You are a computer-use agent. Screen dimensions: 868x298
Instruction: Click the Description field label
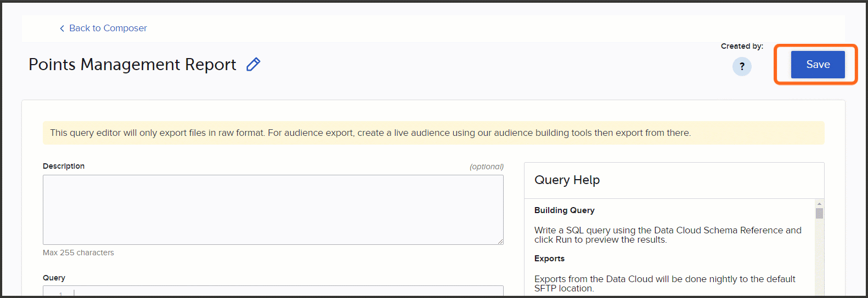(x=64, y=166)
